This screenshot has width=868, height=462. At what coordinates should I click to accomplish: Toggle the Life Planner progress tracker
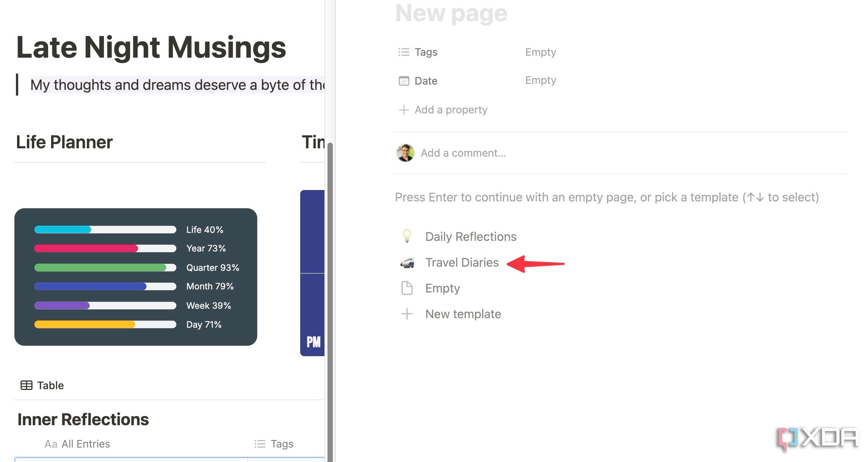point(64,141)
